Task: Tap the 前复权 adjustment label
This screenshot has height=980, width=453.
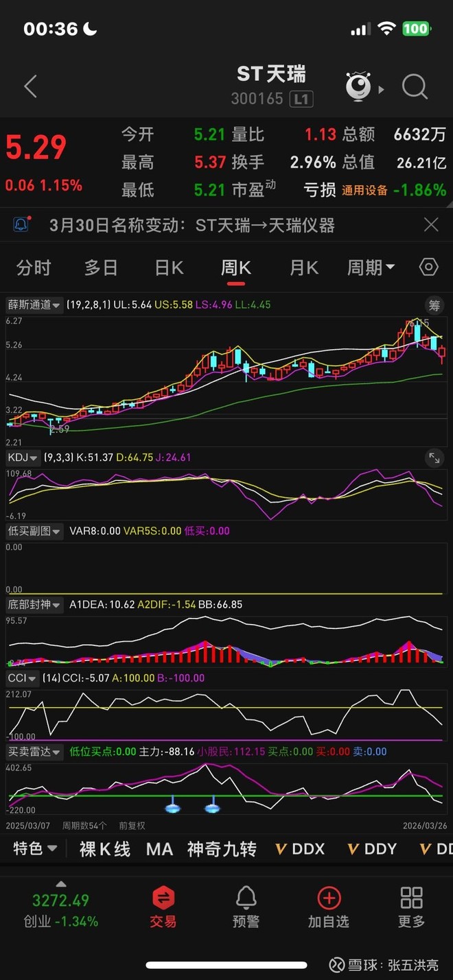Action: click(132, 826)
